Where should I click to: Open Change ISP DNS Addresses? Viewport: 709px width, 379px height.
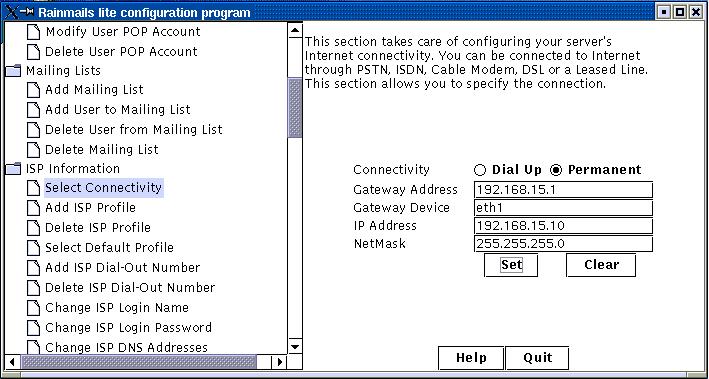pyautogui.click(x=127, y=347)
